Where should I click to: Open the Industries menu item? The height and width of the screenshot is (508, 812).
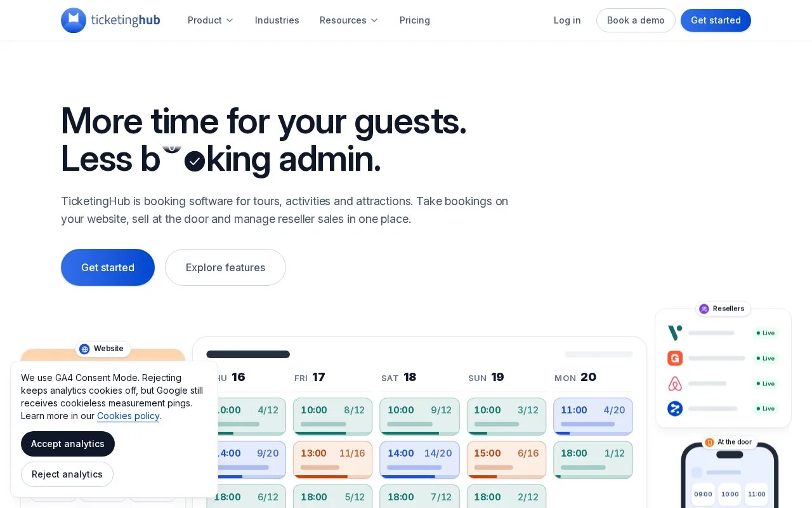pos(277,20)
